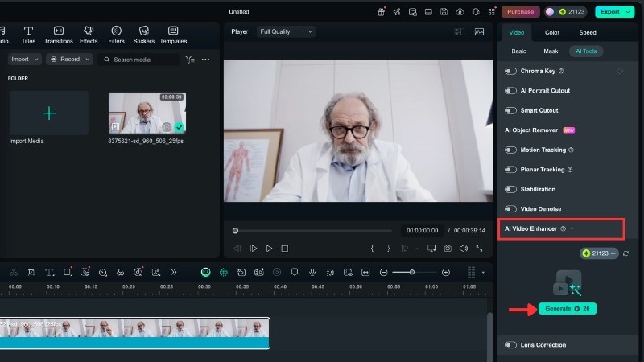This screenshot has height=362, width=644.
Task: Turn on Planar Tracking
Action: [510, 170]
